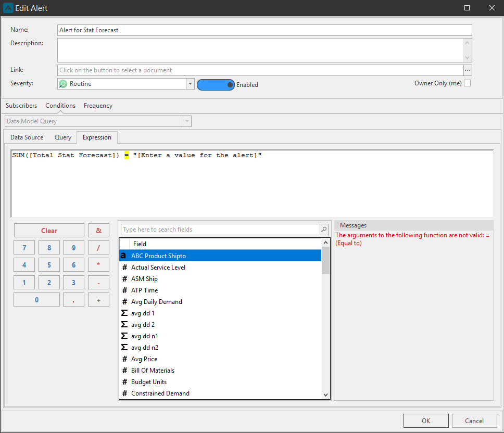Click the red validation error message

412,239
